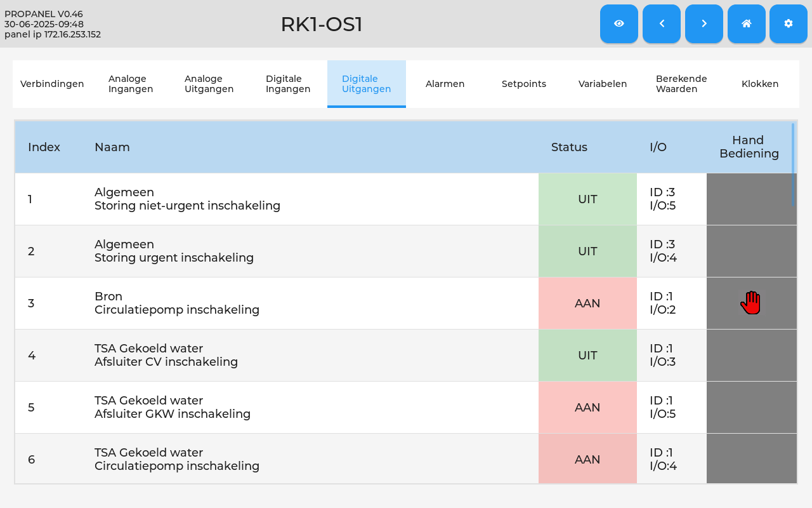Switch to the Verbindingen tab
The image size is (812, 508).
[x=52, y=84]
